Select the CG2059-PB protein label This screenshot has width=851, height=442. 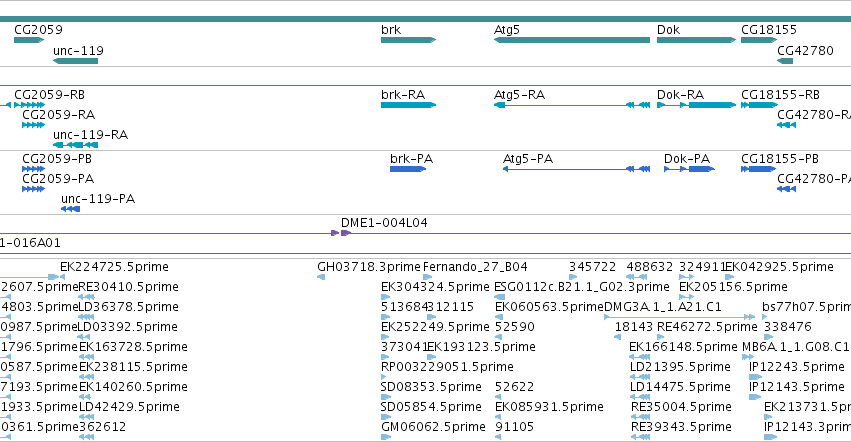(x=57, y=159)
